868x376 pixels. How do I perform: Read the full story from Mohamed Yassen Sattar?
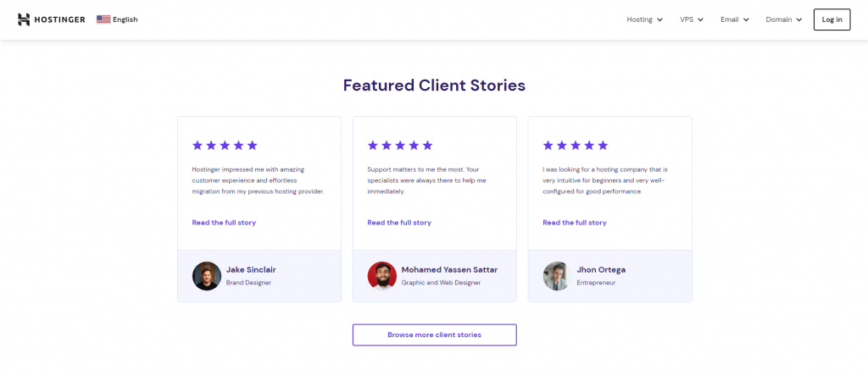point(399,223)
